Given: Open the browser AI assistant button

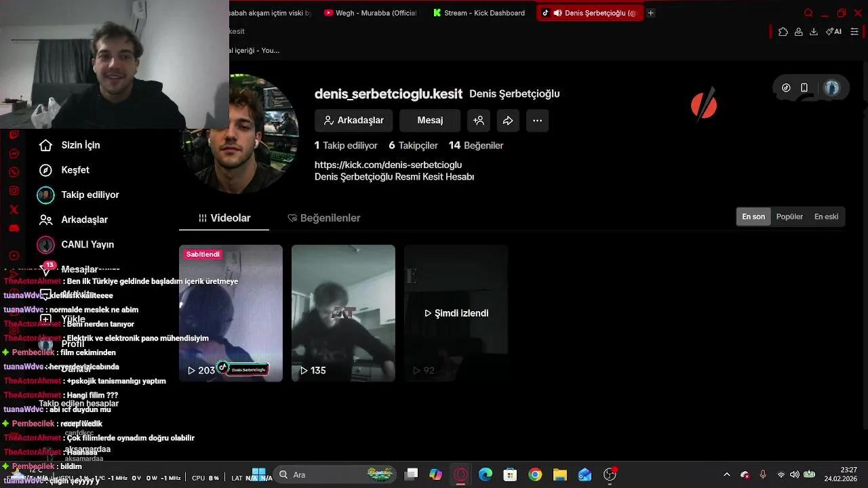Looking at the screenshot, I should 833,31.
